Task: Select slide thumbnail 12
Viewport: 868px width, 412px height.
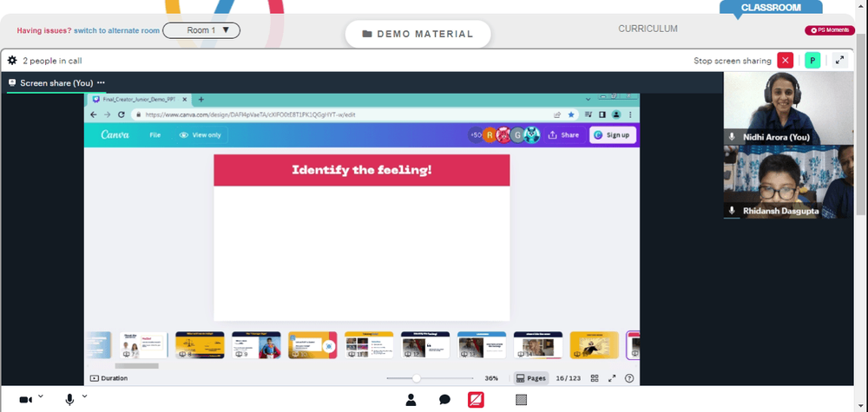Action: click(425, 345)
